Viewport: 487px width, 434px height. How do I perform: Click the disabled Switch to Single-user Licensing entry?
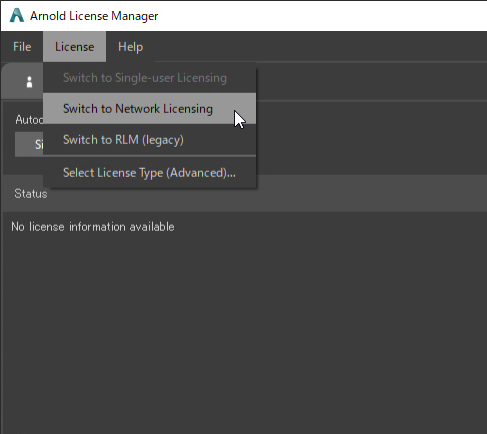tap(149, 78)
